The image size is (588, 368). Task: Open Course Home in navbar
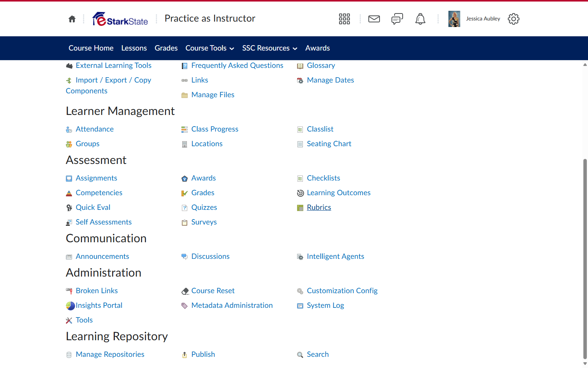coord(91,48)
